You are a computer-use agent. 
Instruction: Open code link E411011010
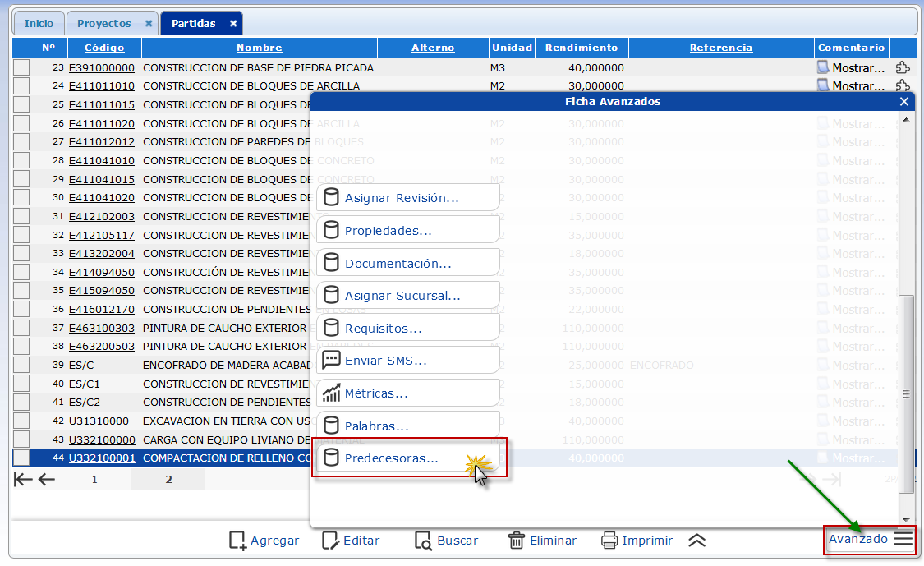pos(101,86)
